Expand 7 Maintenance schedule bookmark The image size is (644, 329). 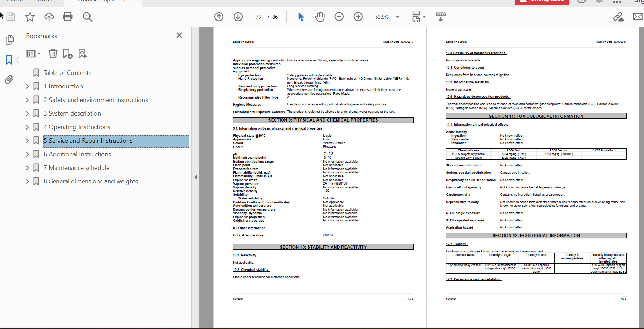coord(27,168)
